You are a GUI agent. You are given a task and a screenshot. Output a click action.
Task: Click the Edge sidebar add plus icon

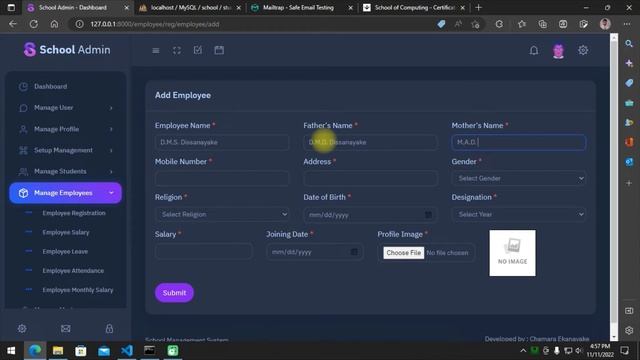pos(629,183)
